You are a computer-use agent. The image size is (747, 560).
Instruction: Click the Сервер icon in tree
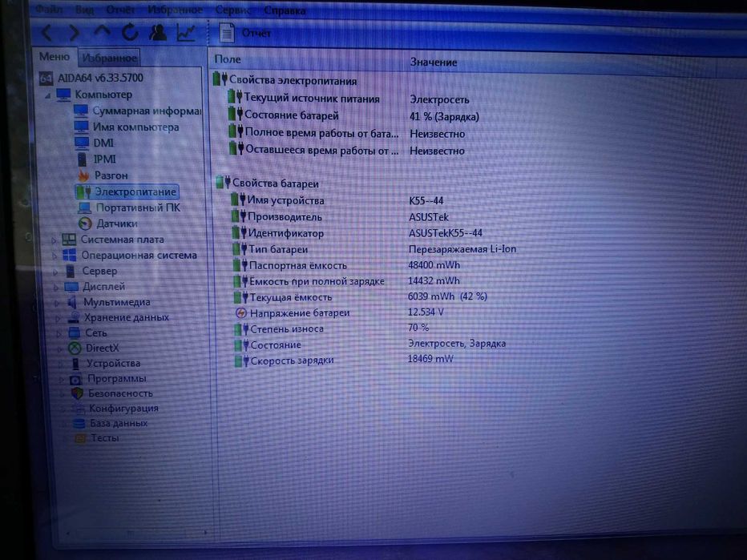click(71, 271)
